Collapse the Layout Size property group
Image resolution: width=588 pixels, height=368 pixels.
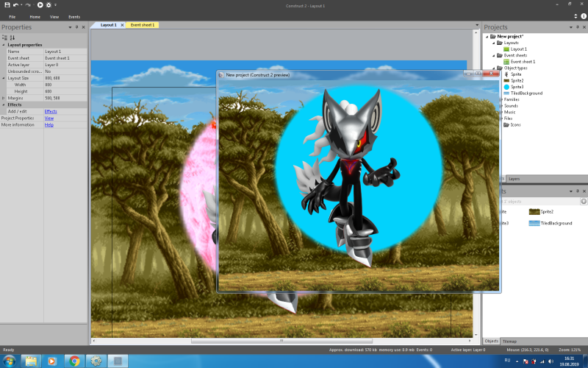coord(4,78)
